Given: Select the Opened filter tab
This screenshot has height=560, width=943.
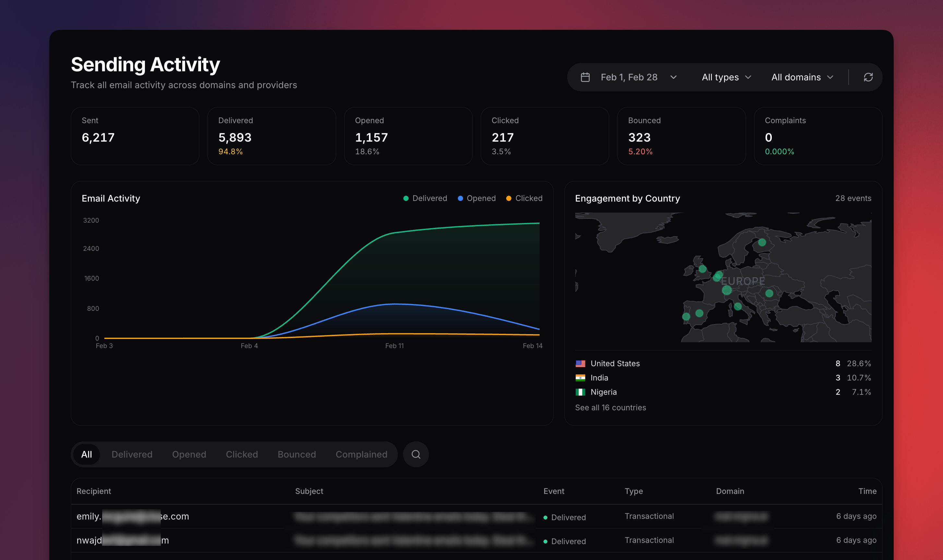Looking at the screenshot, I should click(x=189, y=454).
